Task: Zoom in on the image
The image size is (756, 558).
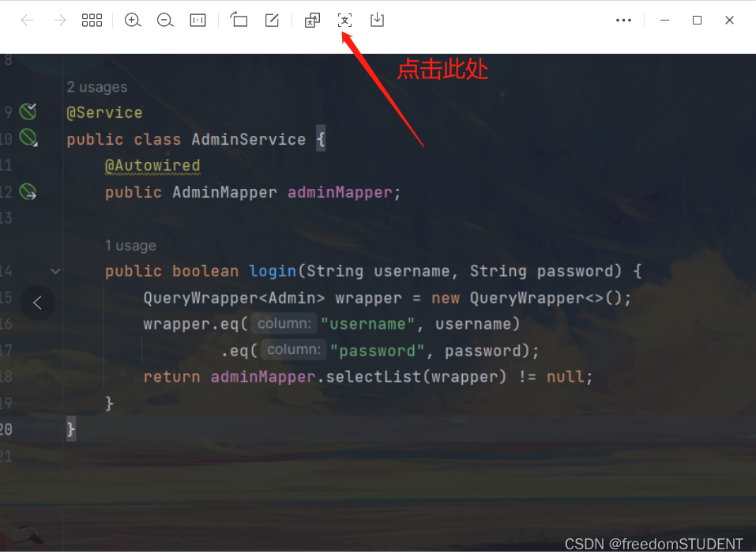Action: point(133,21)
